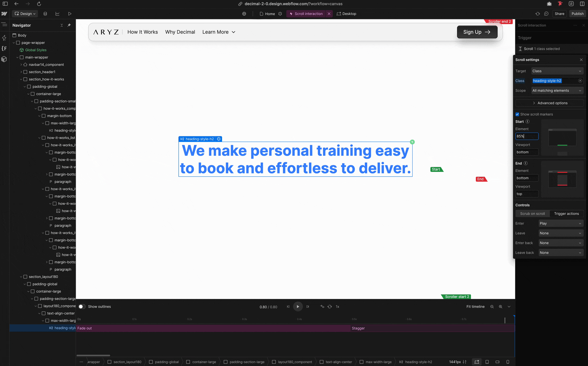
Task: Open the analytics chart icon
Action: (x=57, y=14)
